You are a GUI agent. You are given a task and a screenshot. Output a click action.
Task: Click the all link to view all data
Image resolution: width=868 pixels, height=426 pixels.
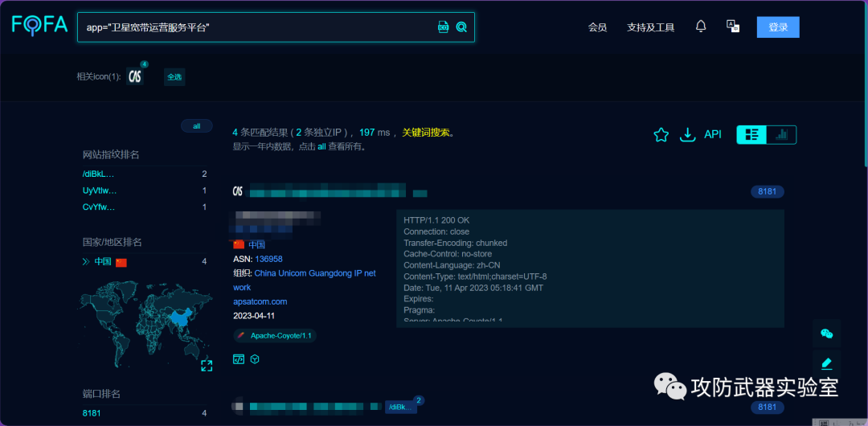pos(321,147)
